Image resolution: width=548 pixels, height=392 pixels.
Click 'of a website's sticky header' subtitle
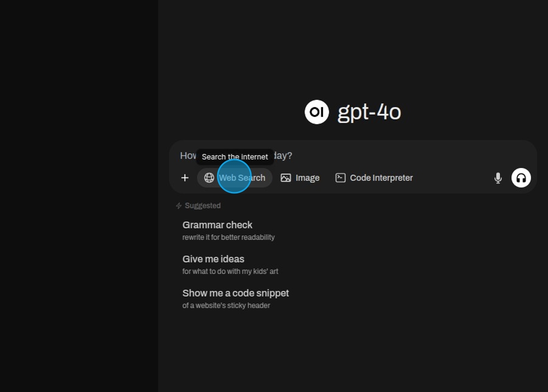(226, 305)
